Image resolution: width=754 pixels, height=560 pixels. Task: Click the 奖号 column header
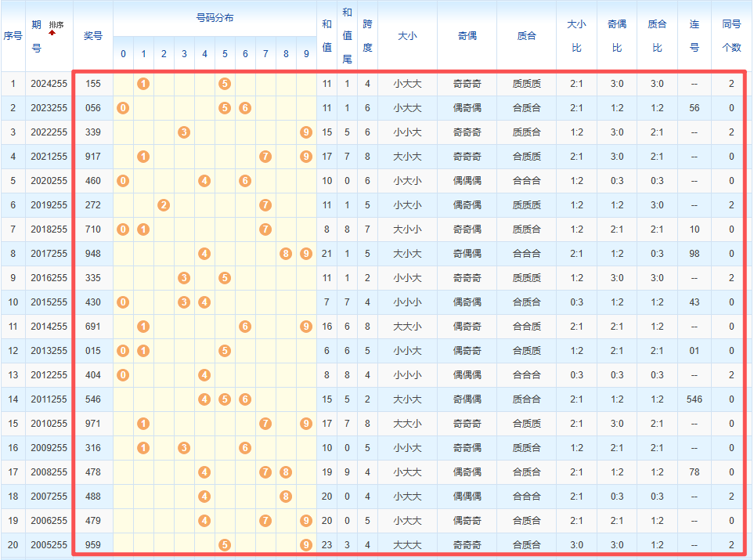pos(93,35)
